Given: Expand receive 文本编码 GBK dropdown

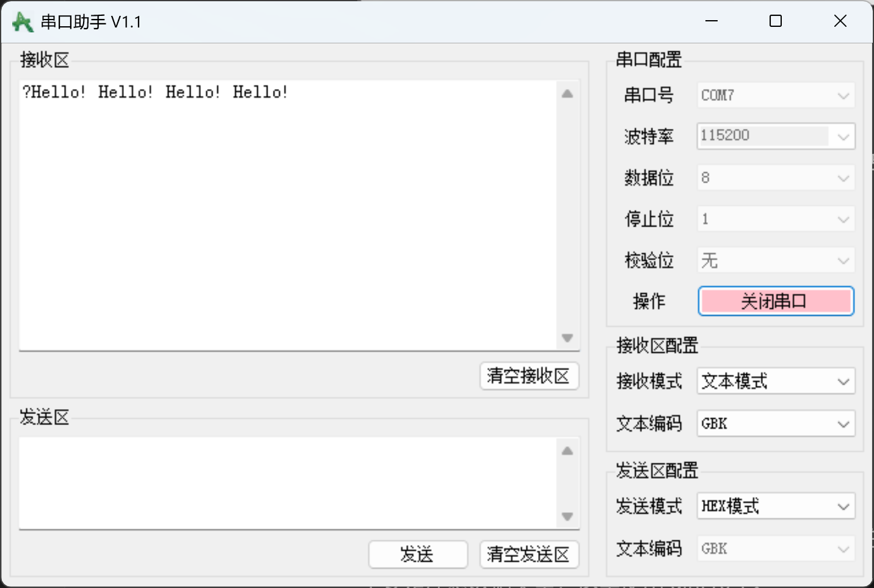Looking at the screenshot, I should [x=776, y=424].
